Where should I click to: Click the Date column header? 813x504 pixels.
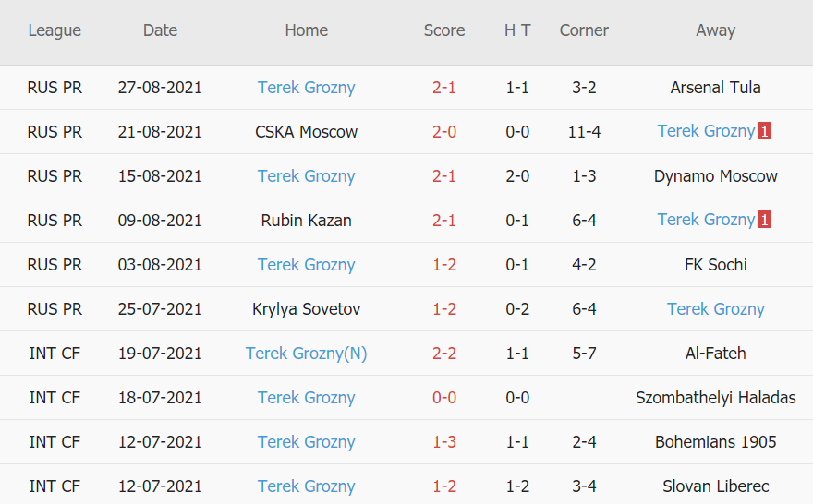[x=160, y=30]
